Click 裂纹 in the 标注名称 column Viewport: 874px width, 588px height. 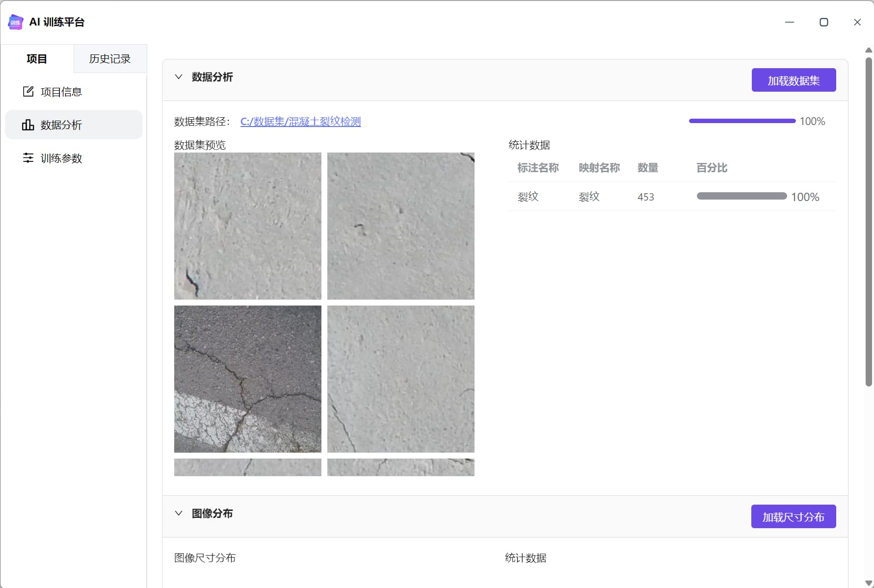pyautogui.click(x=528, y=197)
